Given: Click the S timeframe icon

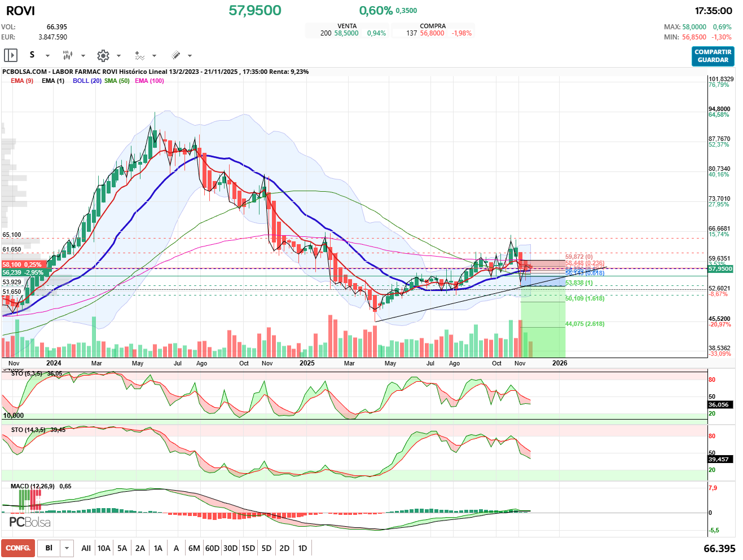Looking at the screenshot, I should tap(32, 55).
